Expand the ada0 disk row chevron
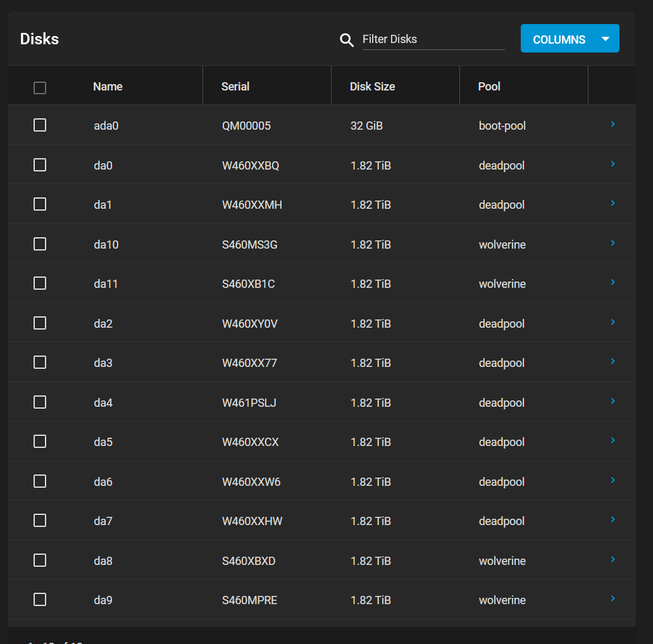The image size is (653, 644). [x=613, y=125]
